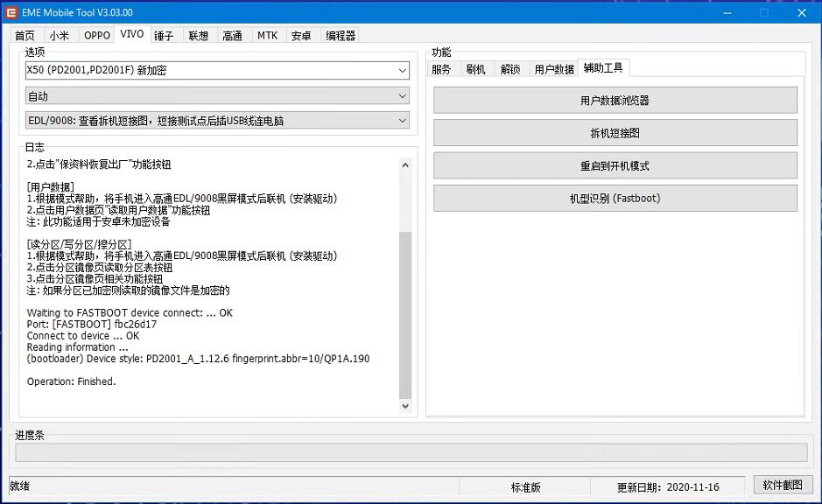This screenshot has height=504, width=822.
Task: Open the 锤子 tab
Action: pos(164,36)
